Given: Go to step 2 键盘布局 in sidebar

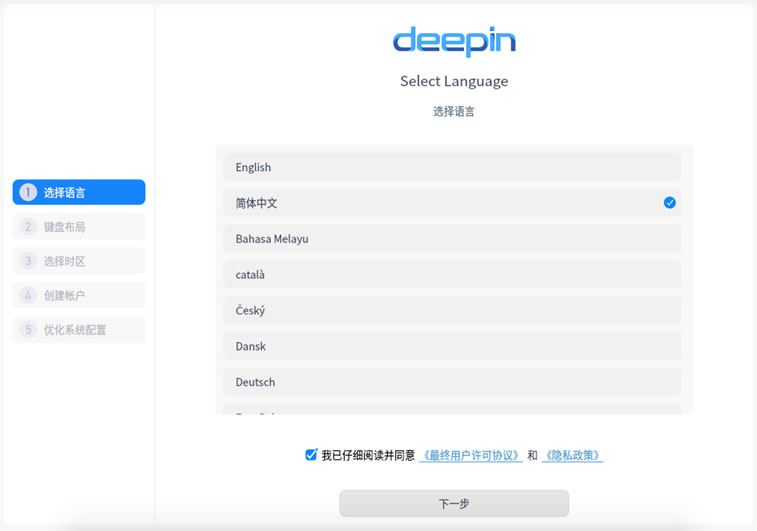Looking at the screenshot, I should click(79, 226).
